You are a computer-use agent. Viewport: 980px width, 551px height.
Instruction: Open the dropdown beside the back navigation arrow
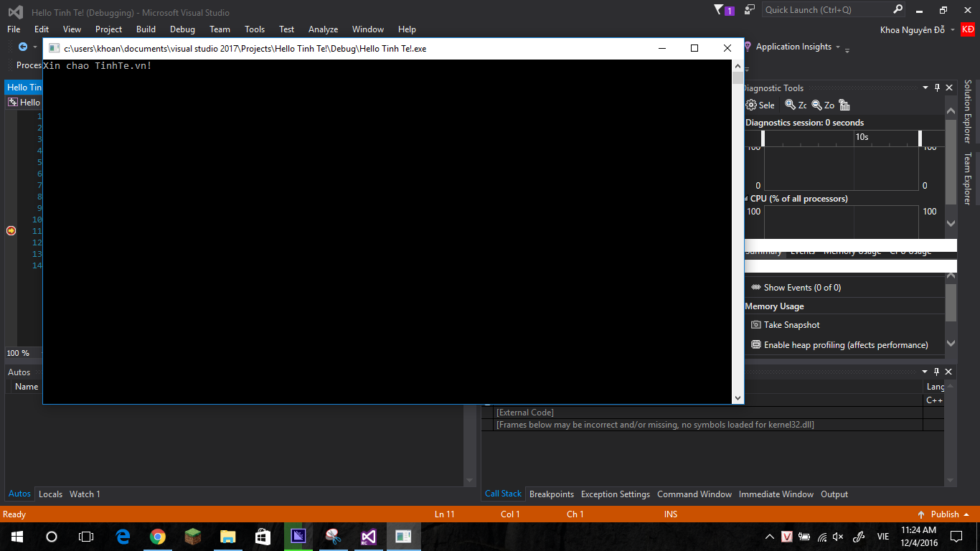[x=34, y=47]
